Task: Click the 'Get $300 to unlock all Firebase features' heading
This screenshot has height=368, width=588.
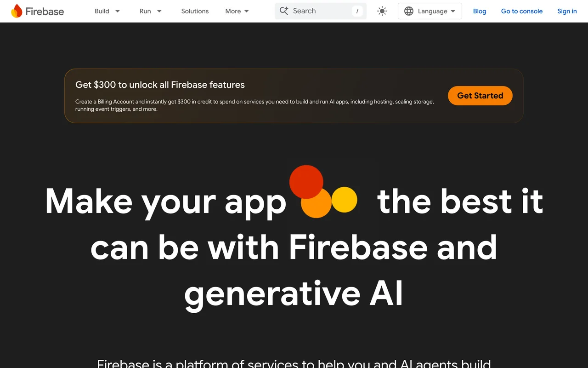Action: [x=160, y=85]
